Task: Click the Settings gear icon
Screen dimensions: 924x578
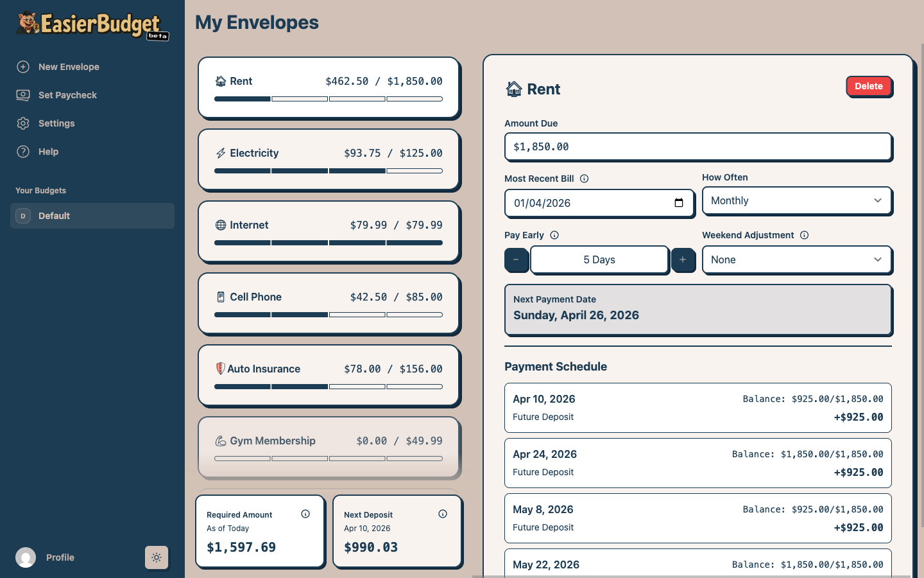Action: coord(23,123)
